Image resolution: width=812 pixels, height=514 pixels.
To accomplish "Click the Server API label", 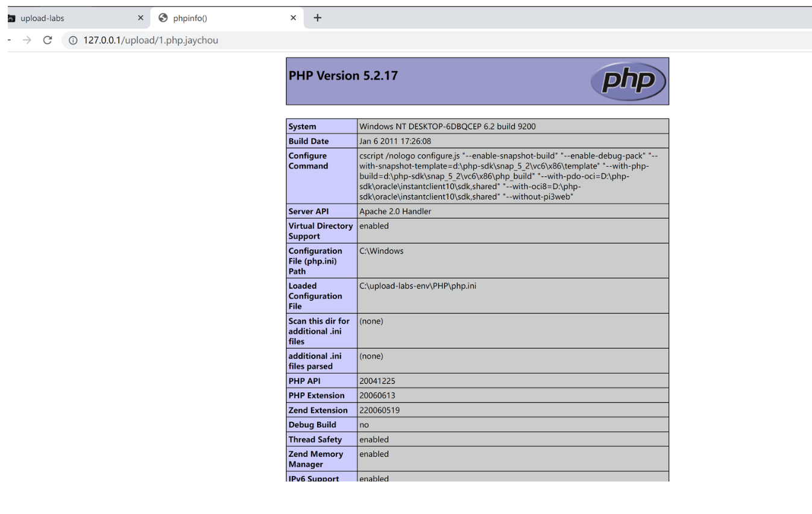I will [x=309, y=212].
